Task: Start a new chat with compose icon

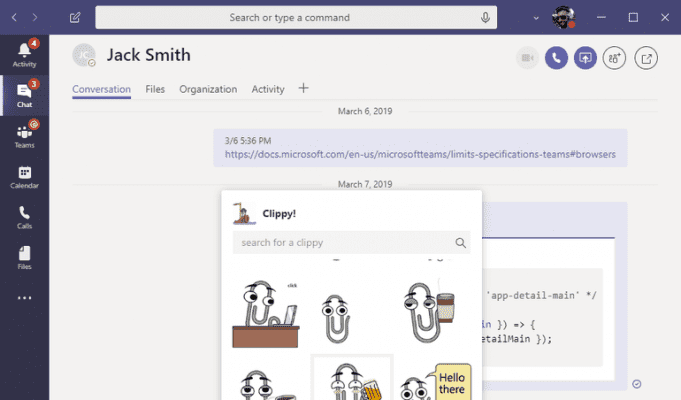Action: pyautogui.click(x=75, y=17)
